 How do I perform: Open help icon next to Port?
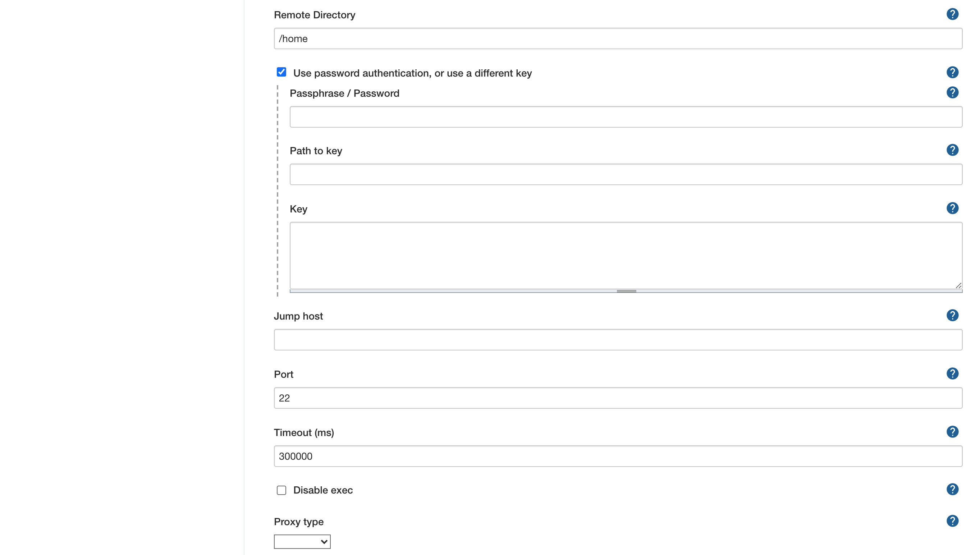(x=952, y=373)
